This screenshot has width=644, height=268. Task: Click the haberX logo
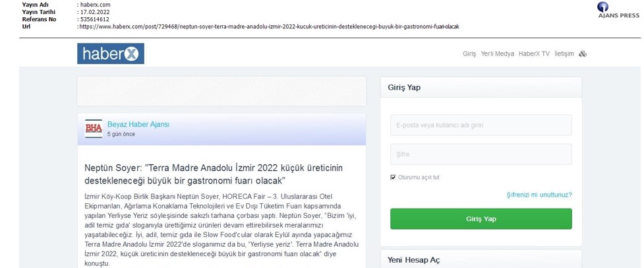pos(111,53)
